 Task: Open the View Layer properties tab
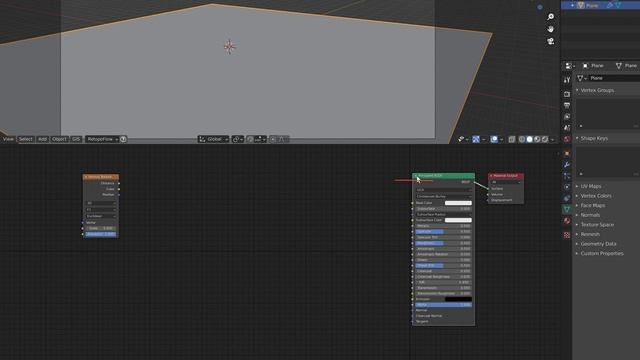point(567,117)
